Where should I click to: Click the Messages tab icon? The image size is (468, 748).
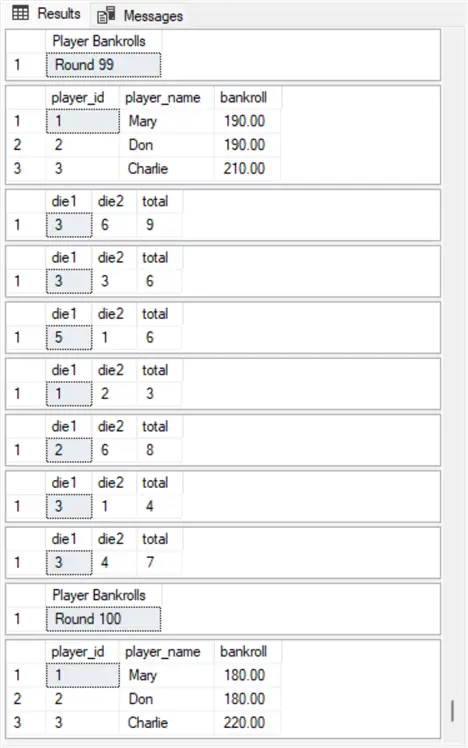pos(106,15)
